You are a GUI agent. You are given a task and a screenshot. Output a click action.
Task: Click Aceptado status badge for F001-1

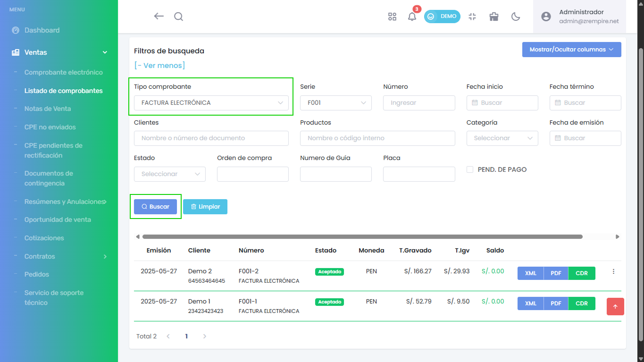[x=329, y=302]
